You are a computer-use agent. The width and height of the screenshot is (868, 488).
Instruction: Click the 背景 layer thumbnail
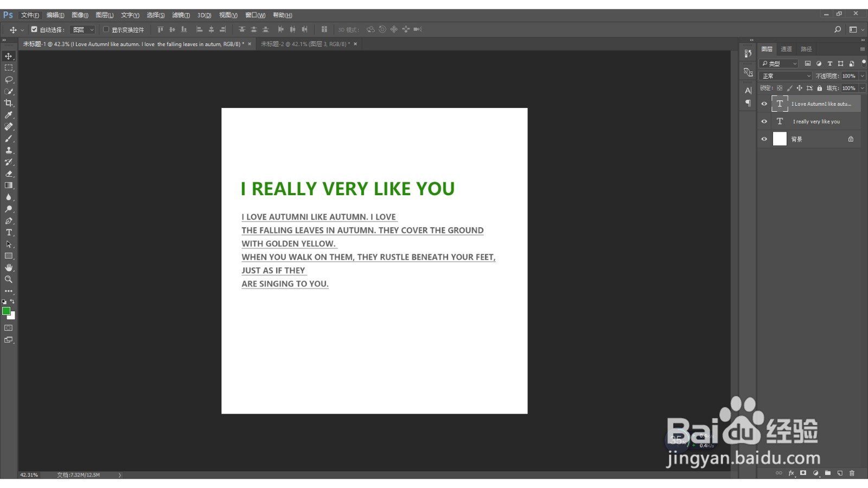click(780, 139)
